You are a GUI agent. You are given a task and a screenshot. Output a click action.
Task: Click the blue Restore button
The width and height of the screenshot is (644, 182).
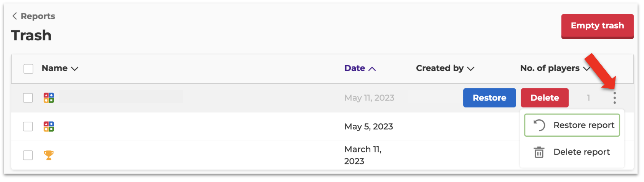[489, 98]
